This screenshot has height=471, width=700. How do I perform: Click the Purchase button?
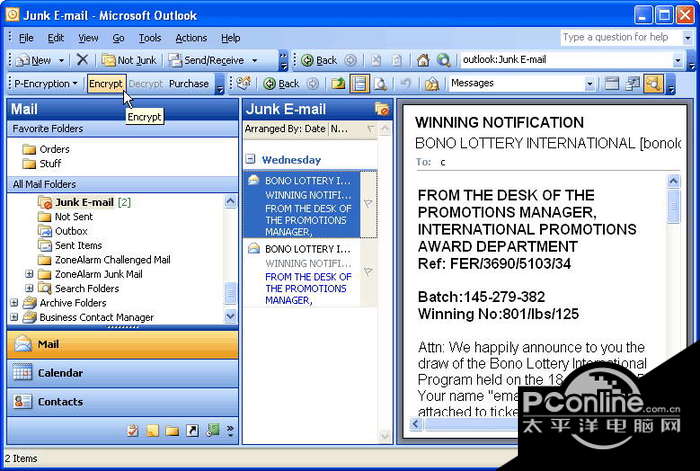189,83
